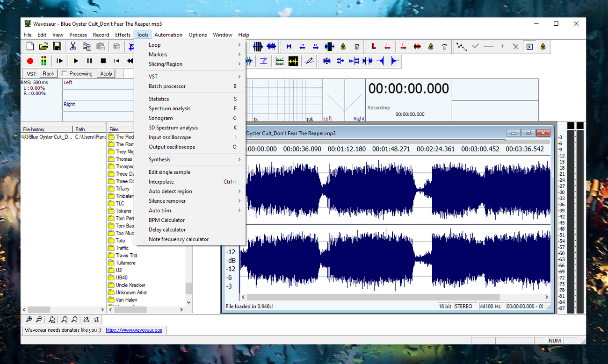Expand the Slicing/Region submenu
Viewport: 608px width, 364px height.
(190, 64)
